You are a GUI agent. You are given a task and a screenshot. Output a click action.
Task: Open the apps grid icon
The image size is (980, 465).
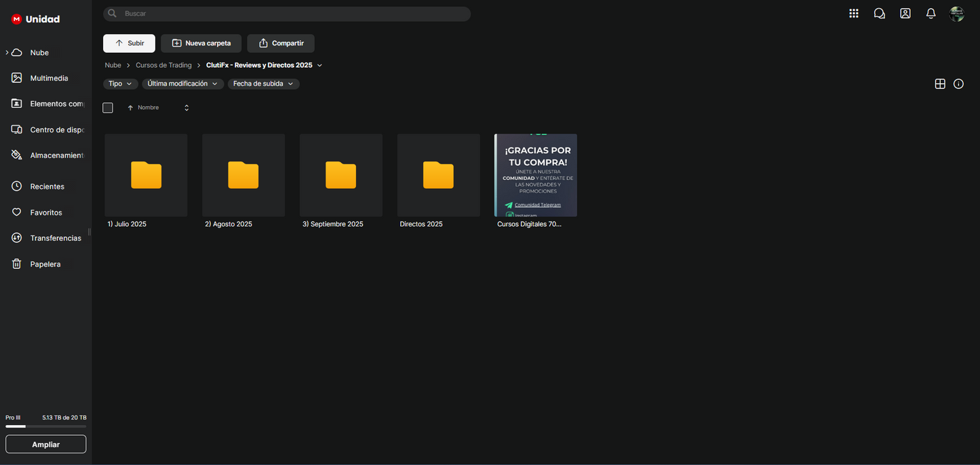pos(854,14)
